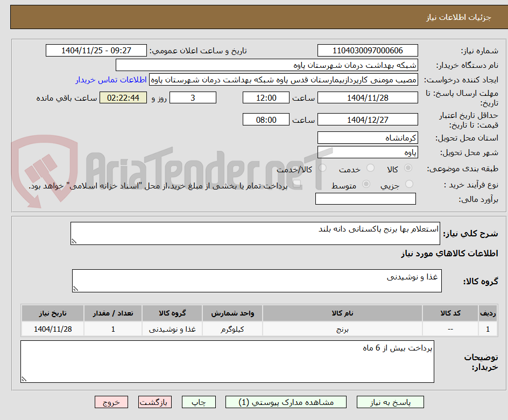The height and width of the screenshot is (420, 508).
Task: Select the کالا/خدمت radio button
Action: pos(322,168)
